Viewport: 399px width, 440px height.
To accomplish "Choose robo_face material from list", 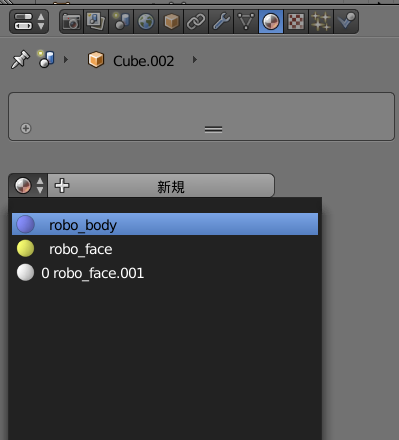I will click(165, 249).
